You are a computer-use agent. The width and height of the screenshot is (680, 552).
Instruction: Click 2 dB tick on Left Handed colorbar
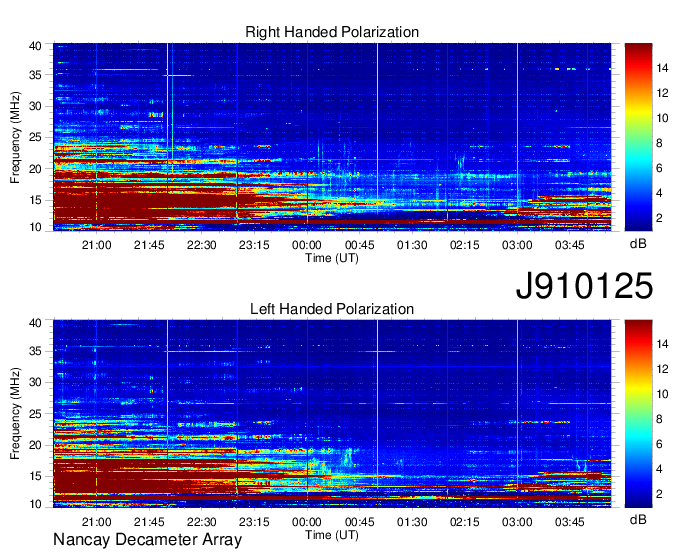659,494
